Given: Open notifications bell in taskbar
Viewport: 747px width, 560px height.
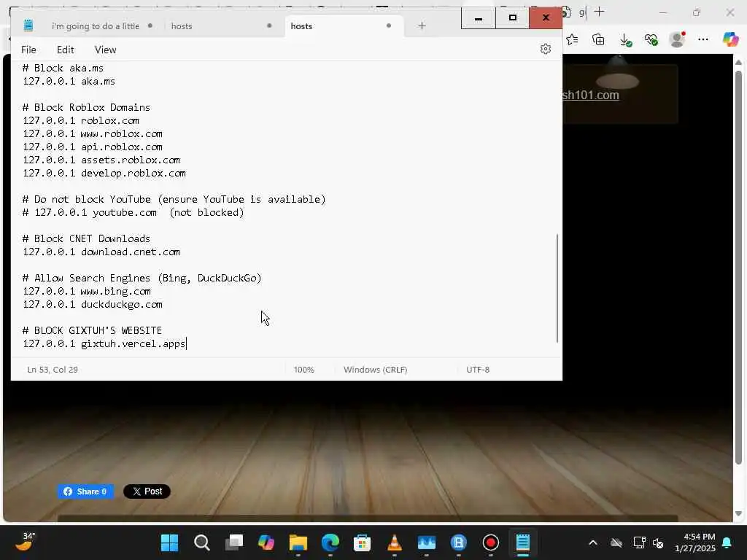Looking at the screenshot, I should pos(727,542).
